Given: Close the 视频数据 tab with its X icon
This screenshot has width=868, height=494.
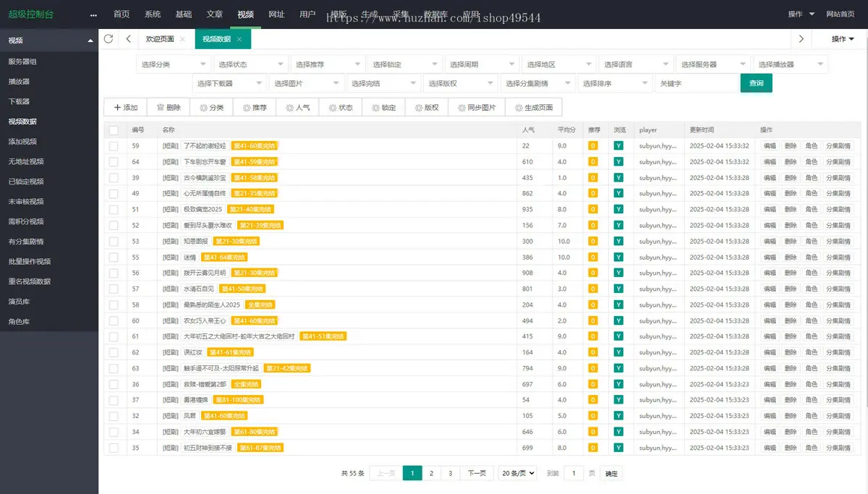Looking at the screenshot, I should (x=239, y=39).
